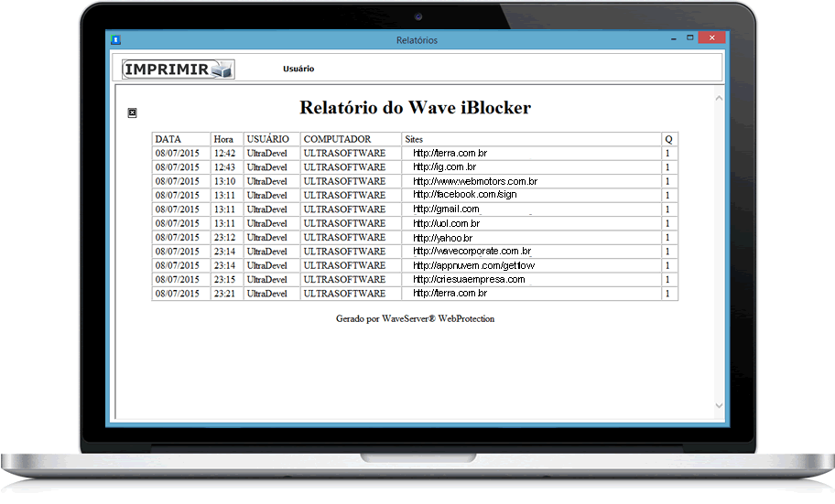Minimize the Relatórios window

(670, 38)
